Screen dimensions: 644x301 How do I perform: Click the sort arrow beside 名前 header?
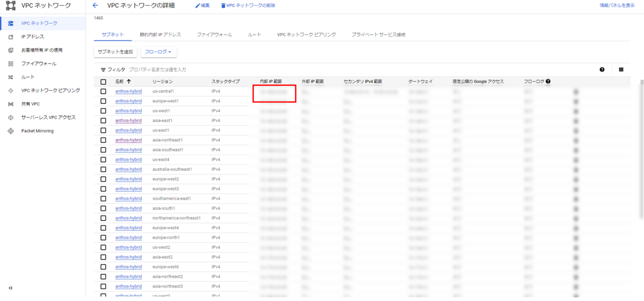tap(129, 82)
